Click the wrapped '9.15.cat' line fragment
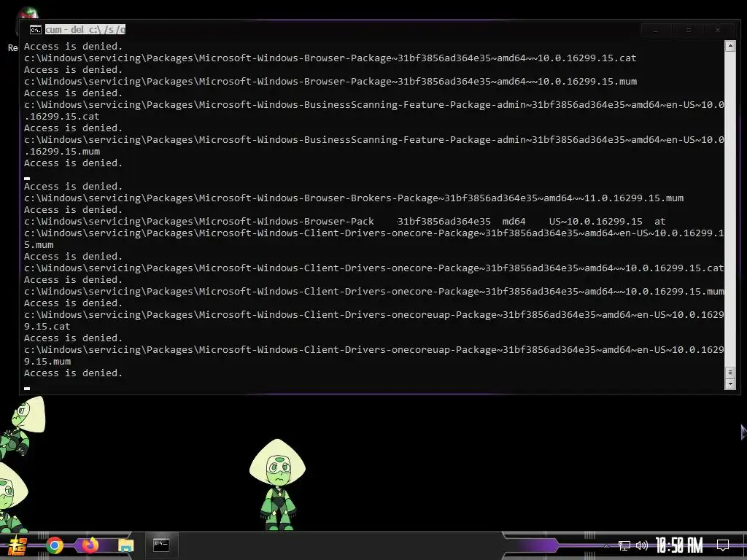Screen dimensions: 747x560 (x=47, y=327)
